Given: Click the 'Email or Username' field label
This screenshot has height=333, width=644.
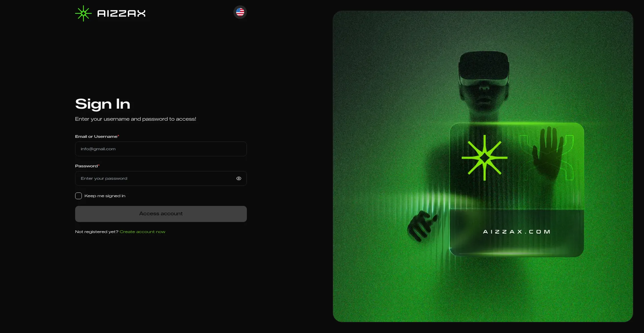Looking at the screenshot, I should pyautogui.click(x=96, y=136).
